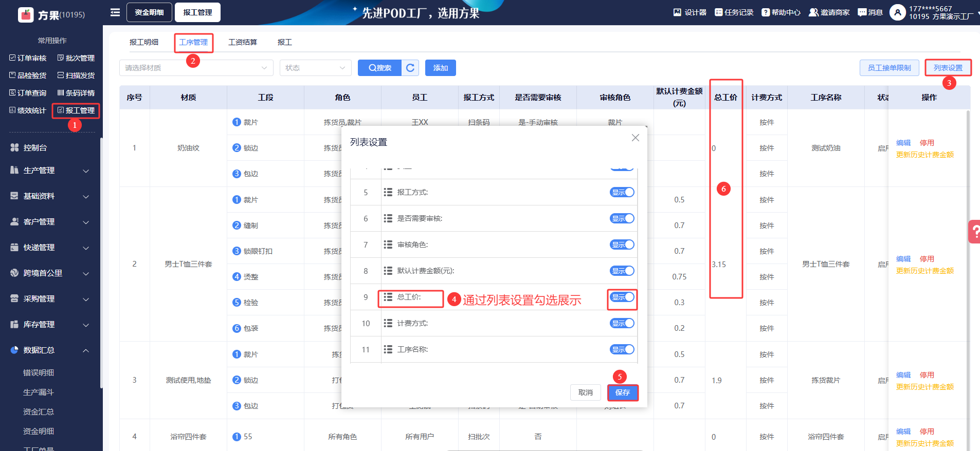Image resolution: width=980 pixels, height=451 pixels.
Task: Click the 设计器 icon in header
Action: tap(678, 12)
